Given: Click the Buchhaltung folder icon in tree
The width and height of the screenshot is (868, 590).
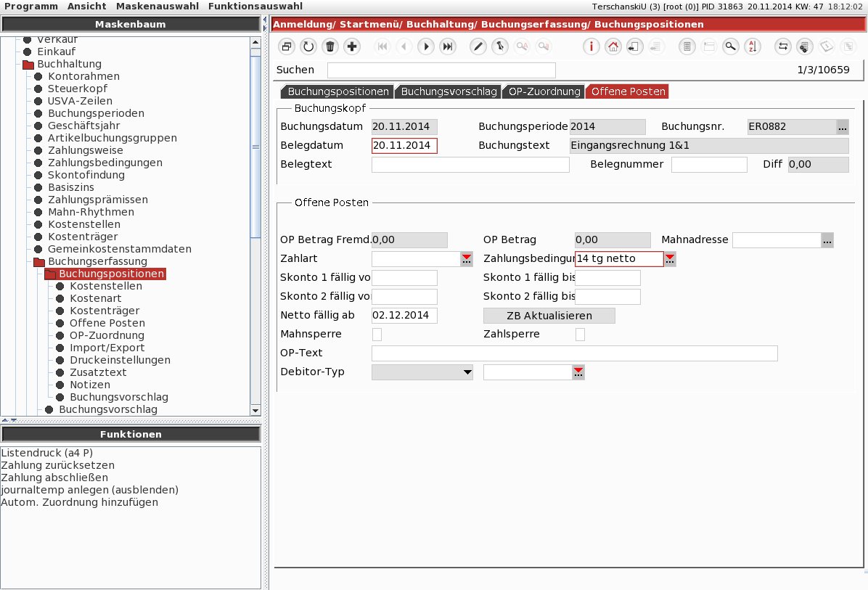Looking at the screenshot, I should point(28,64).
